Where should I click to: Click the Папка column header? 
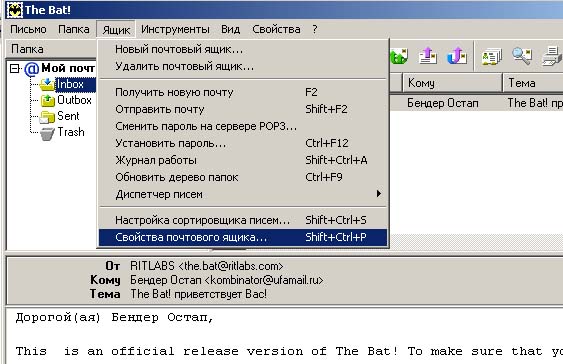51,49
